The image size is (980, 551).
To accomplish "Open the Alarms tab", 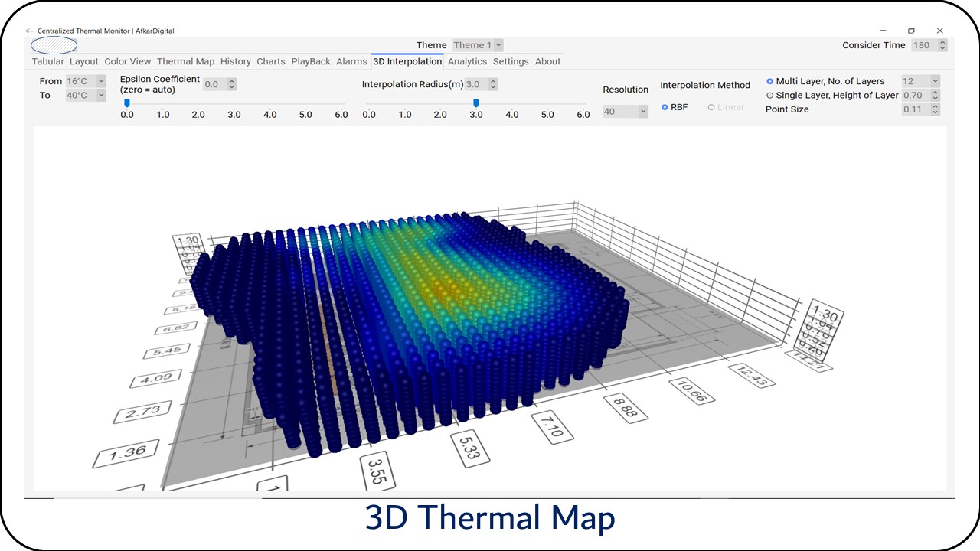I will [x=351, y=61].
